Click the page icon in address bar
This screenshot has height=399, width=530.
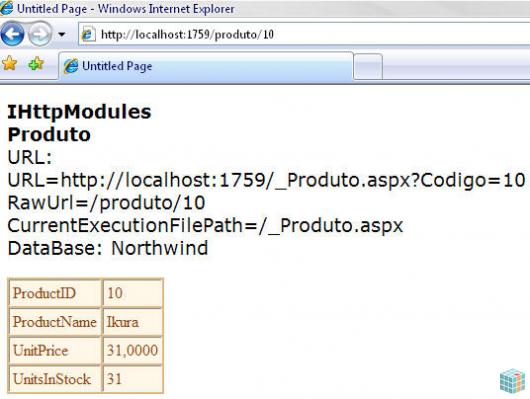pyautogui.click(x=88, y=34)
